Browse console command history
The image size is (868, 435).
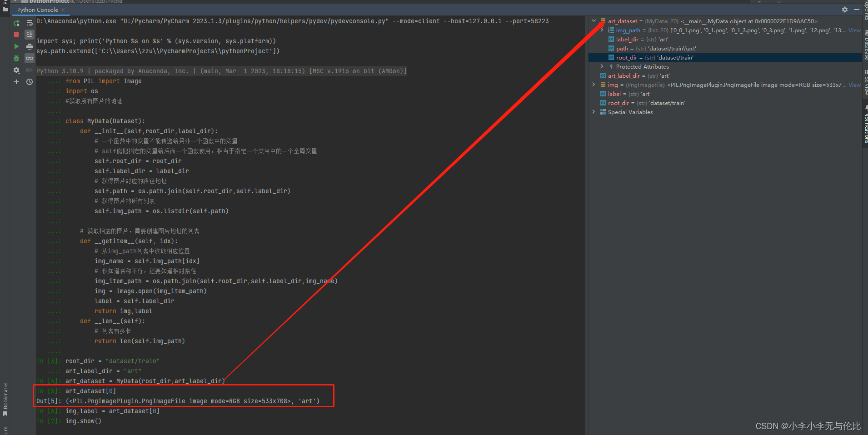(30, 82)
